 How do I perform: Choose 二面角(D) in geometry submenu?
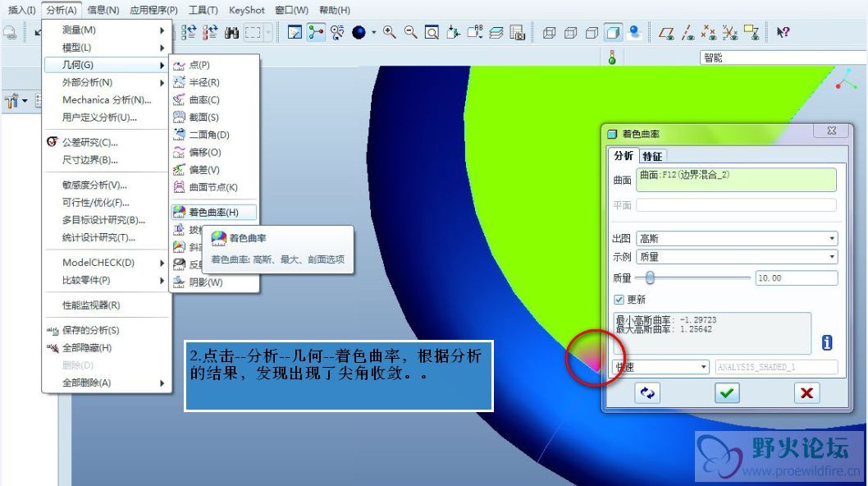click(x=214, y=135)
